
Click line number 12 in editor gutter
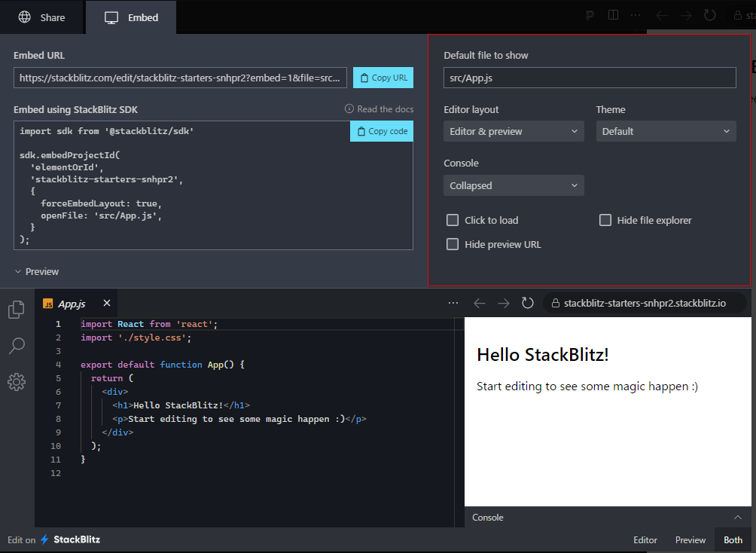(x=56, y=473)
